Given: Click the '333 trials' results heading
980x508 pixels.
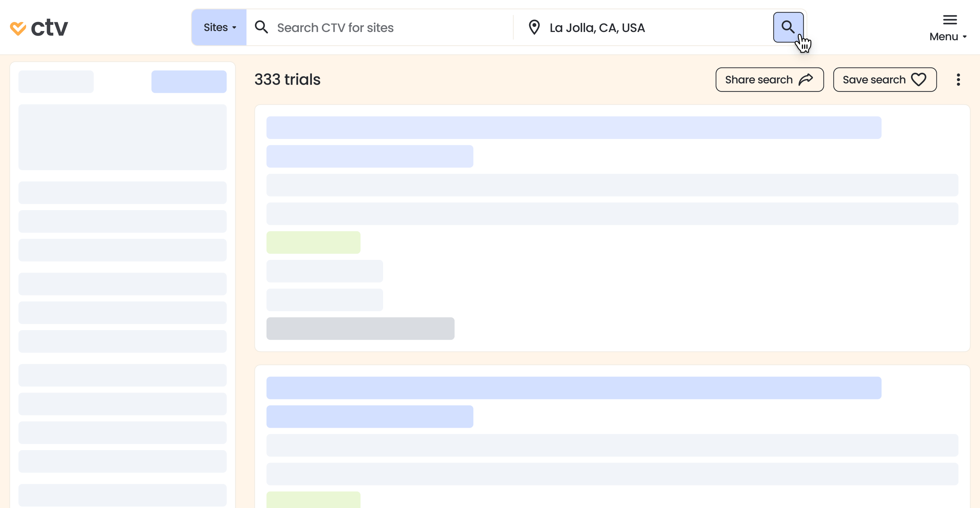Looking at the screenshot, I should pos(287,80).
